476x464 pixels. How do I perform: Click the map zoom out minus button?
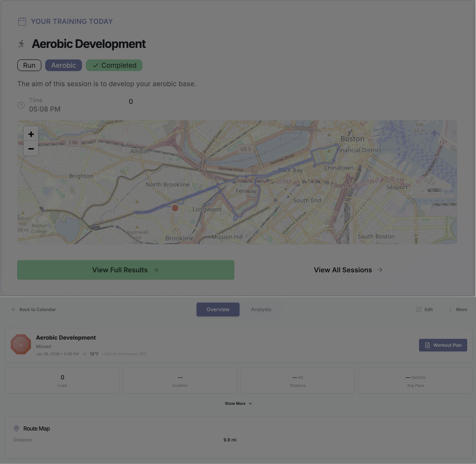31,148
